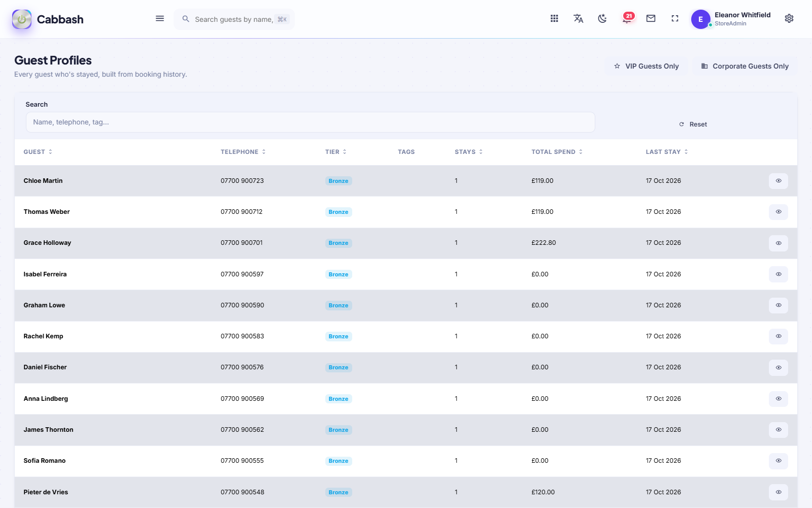This screenshot has width=812, height=508.
Task: Click Bronze tier badge for Graham Lowe
Action: [x=339, y=305]
